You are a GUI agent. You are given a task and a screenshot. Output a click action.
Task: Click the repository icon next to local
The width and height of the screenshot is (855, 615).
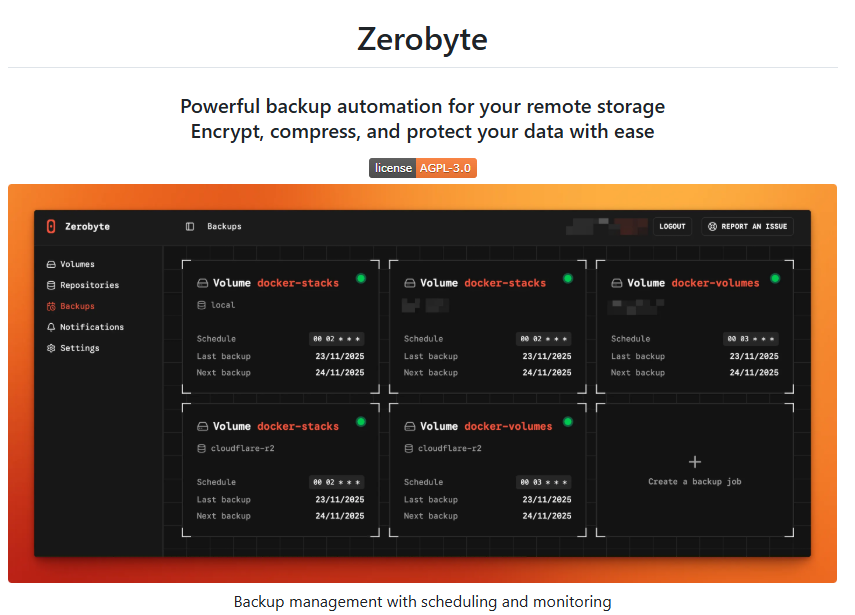click(x=201, y=305)
